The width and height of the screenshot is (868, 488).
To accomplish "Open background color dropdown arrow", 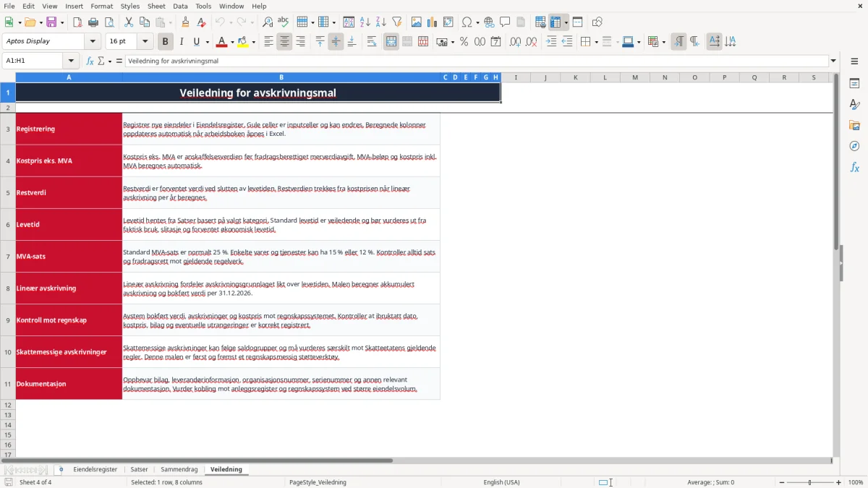I will [253, 42].
